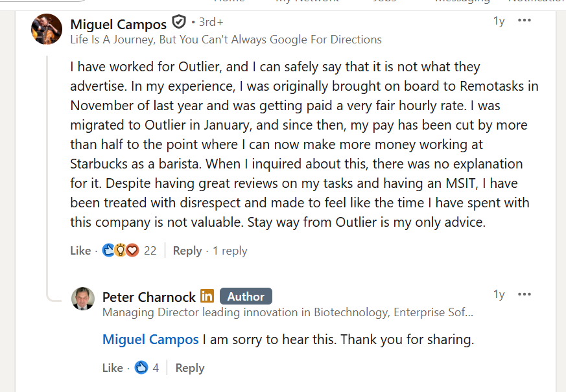Click thumbs-up reaction icon on Peter's reply
The width and height of the screenshot is (566, 392).
pos(141,368)
